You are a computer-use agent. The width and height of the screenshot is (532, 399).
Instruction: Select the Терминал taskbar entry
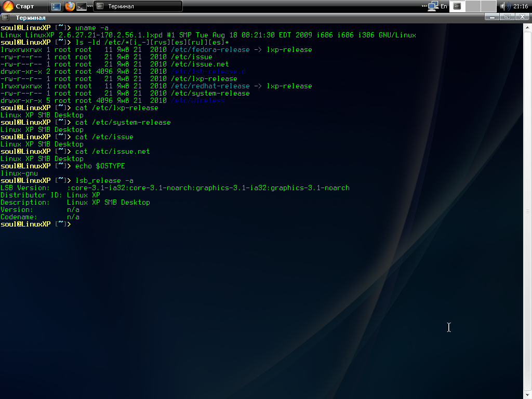pyautogui.click(x=138, y=6)
